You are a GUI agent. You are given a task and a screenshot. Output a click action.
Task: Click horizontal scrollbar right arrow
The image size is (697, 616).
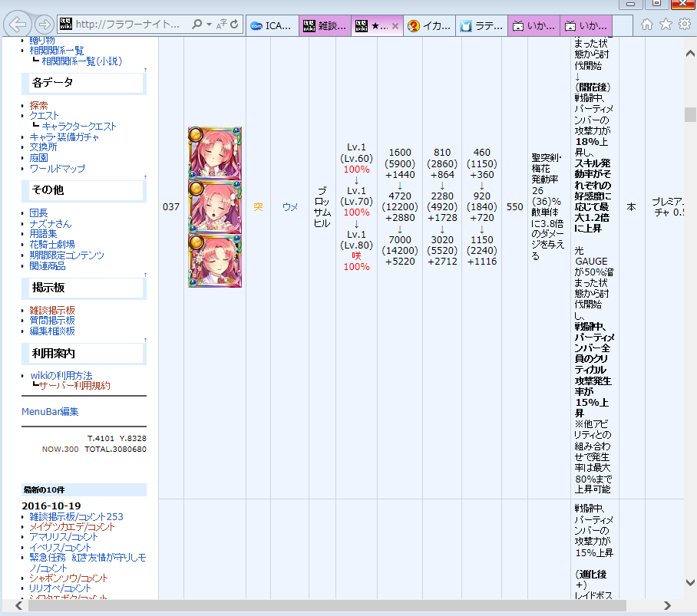667,605
